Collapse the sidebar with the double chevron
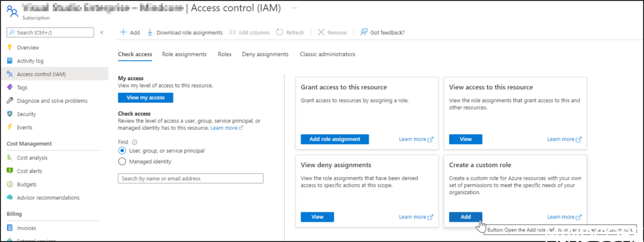This screenshot has width=644, height=242. [102, 33]
